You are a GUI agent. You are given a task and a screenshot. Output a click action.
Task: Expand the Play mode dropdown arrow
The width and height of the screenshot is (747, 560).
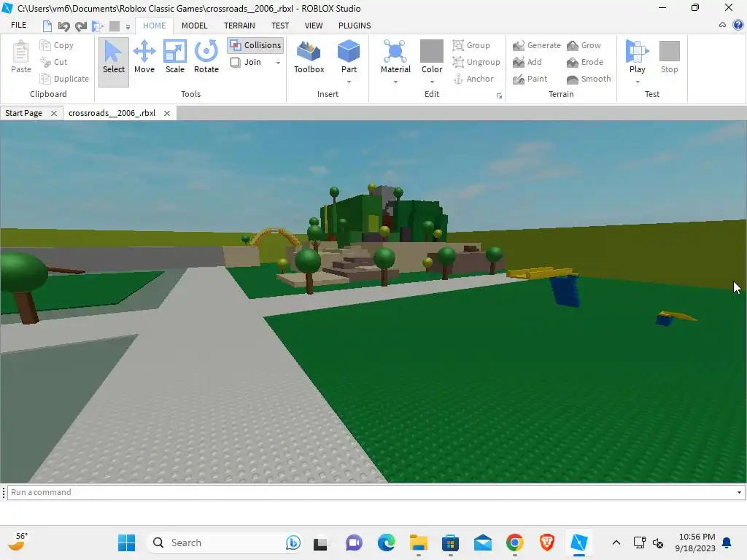click(x=638, y=82)
